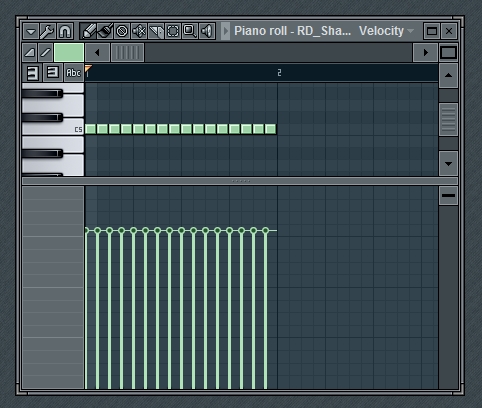This screenshot has height=408, width=482.
Task: Toggle the slide note option
Action: click(45, 52)
